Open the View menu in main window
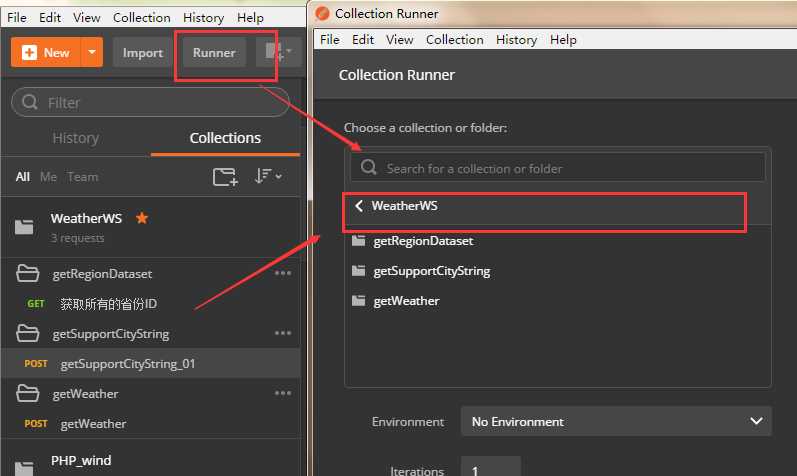 [86, 18]
